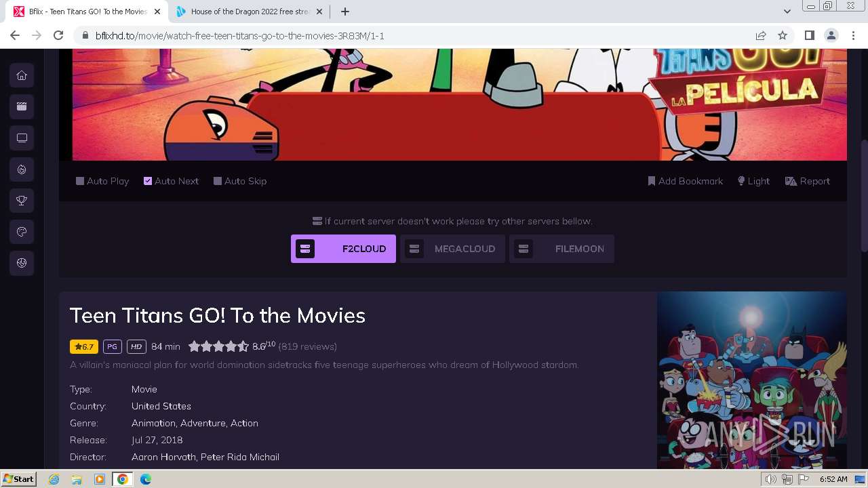
Task: Open the Home icon in the sidebar
Action: [22, 75]
